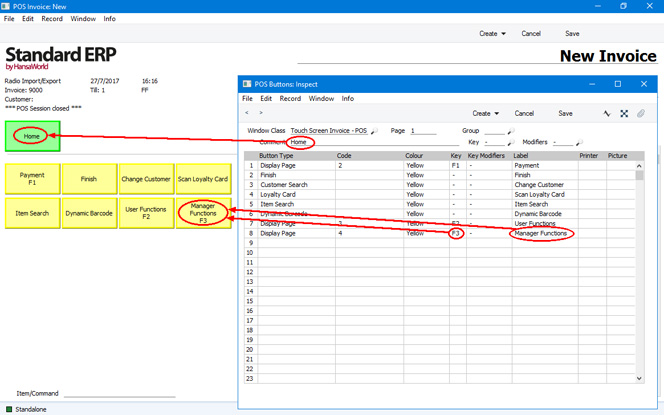664x415 pixels.
Task: Click the Page number field
Action: (x=423, y=131)
